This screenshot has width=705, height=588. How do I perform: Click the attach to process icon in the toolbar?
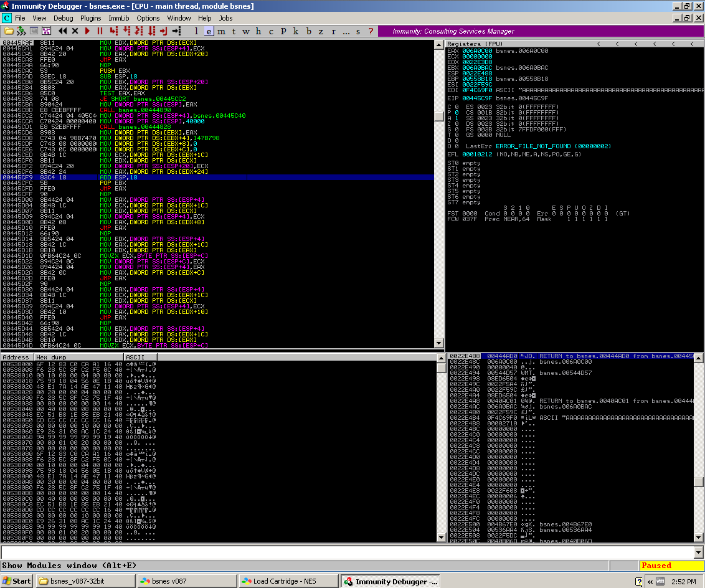(x=21, y=31)
